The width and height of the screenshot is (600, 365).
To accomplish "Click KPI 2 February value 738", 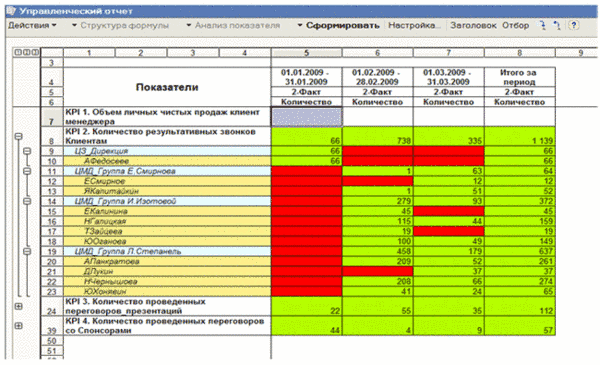I will point(378,136).
